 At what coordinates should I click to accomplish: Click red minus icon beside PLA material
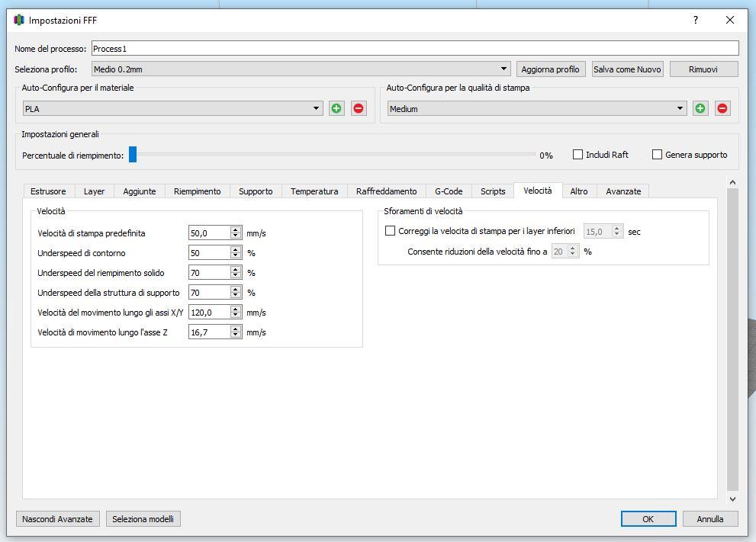(359, 108)
